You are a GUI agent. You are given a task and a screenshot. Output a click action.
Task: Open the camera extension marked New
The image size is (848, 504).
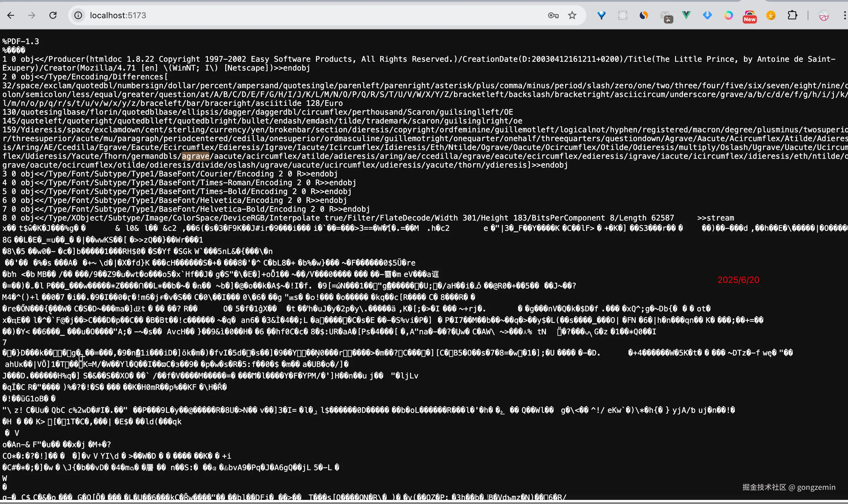coord(749,16)
